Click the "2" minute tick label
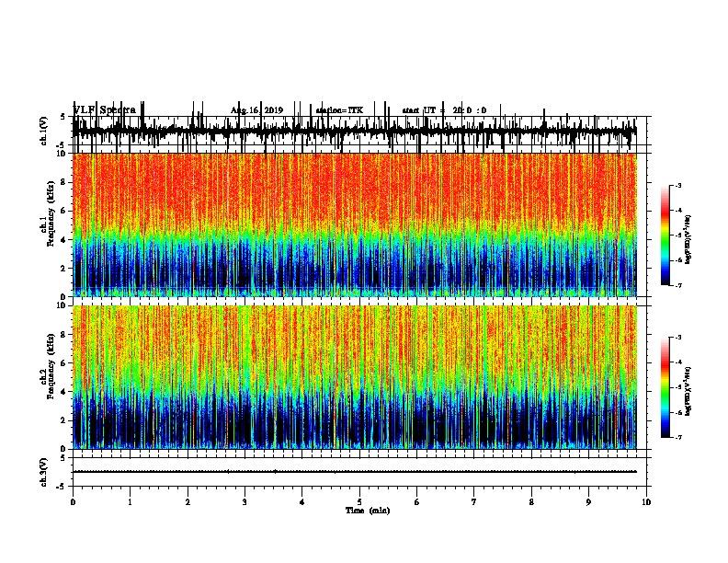The height and width of the screenshot is (563, 728). (188, 502)
